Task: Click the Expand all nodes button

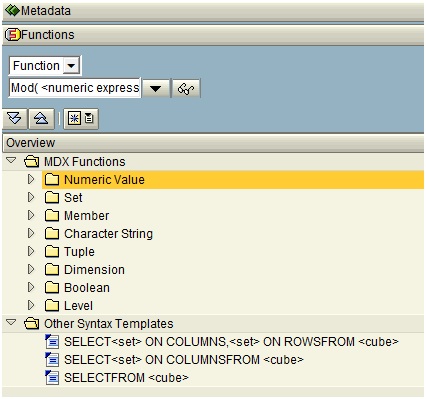Action: (14, 118)
